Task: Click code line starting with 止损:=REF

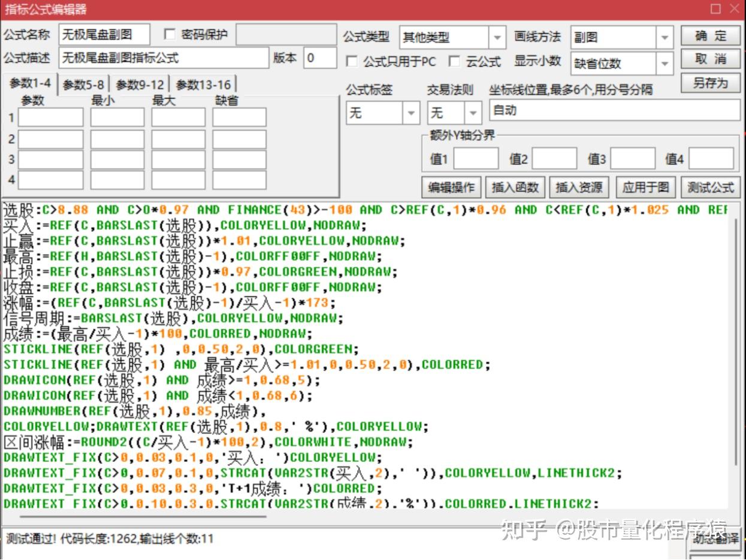Action: pyautogui.click(x=201, y=271)
